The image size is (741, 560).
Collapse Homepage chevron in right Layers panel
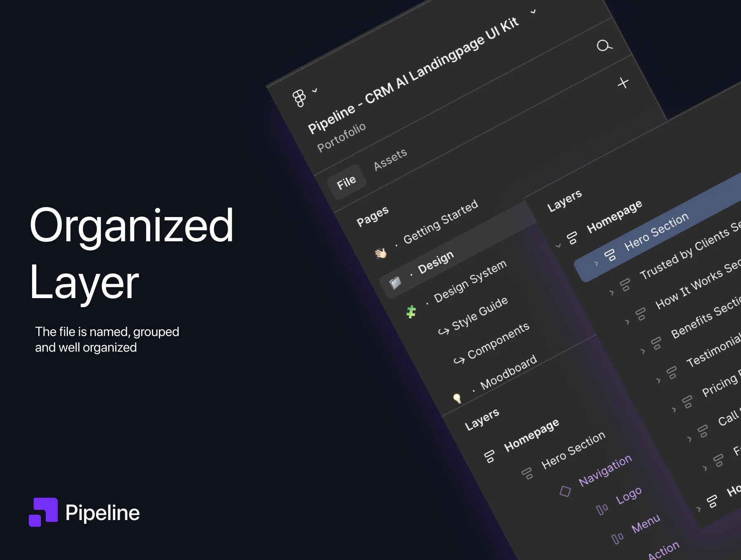[x=558, y=246]
